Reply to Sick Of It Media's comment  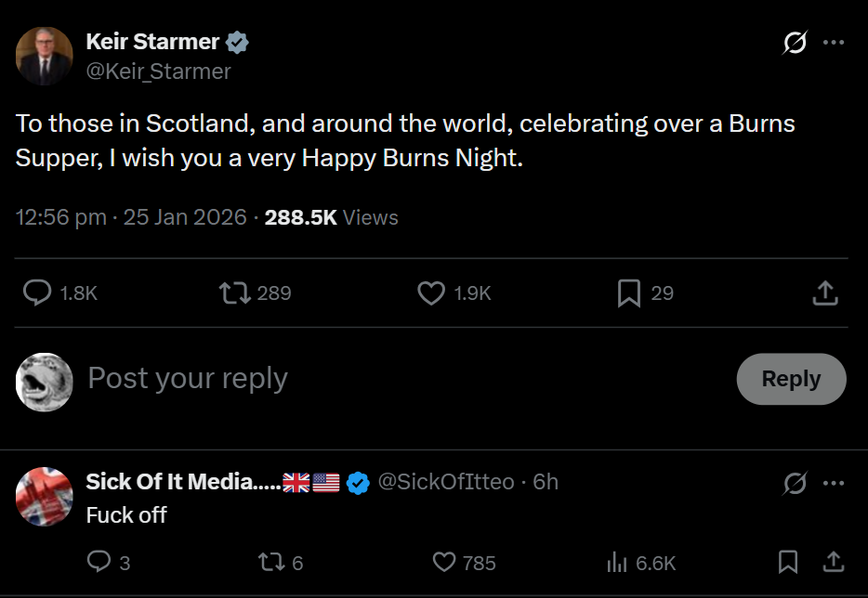point(99,562)
